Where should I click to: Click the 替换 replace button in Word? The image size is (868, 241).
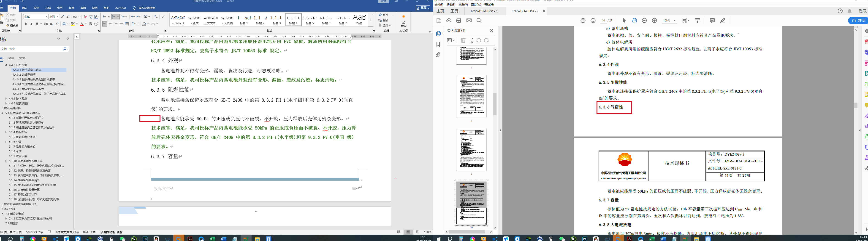(384, 20)
